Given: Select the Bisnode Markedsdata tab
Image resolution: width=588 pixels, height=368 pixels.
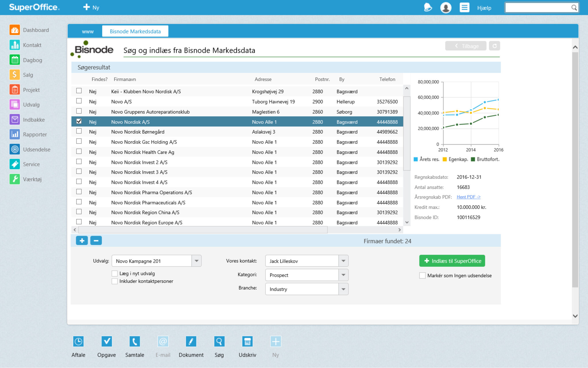Looking at the screenshot, I should pyautogui.click(x=135, y=31).
